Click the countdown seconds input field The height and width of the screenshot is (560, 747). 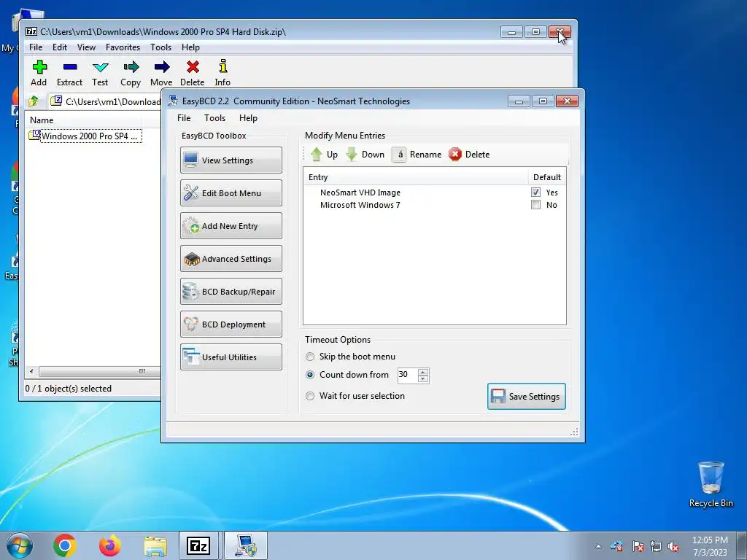pyautogui.click(x=408, y=375)
